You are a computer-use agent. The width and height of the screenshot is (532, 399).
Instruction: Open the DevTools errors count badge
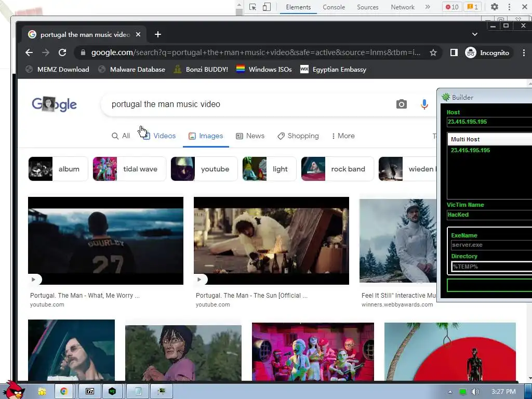coord(452,7)
